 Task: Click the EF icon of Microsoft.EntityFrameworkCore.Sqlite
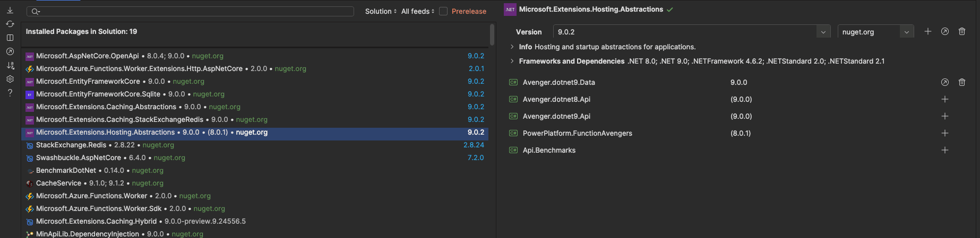click(30, 94)
